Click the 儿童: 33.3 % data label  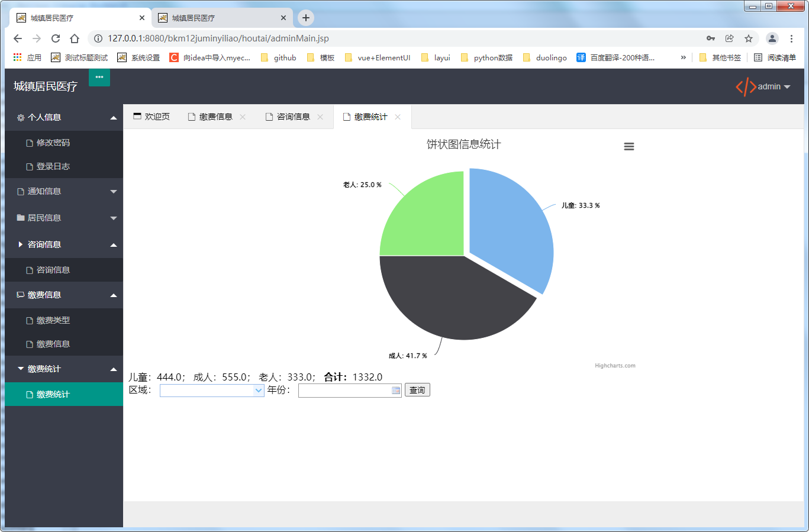pyautogui.click(x=581, y=205)
